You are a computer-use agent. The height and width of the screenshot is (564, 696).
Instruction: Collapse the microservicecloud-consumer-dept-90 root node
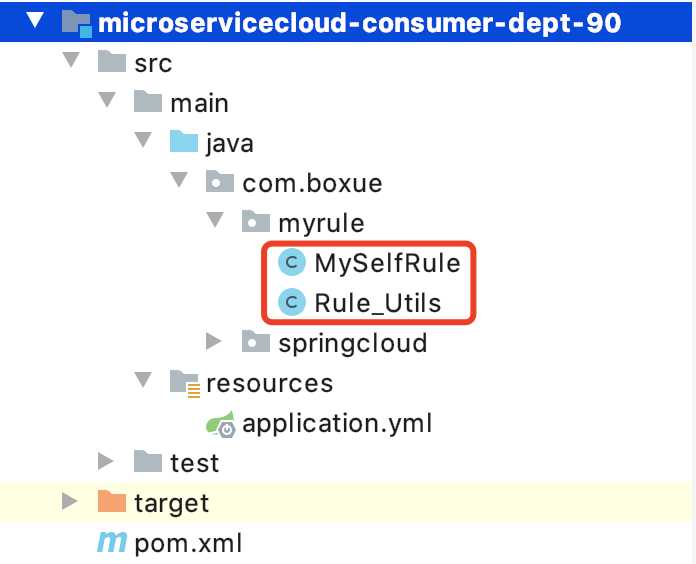coord(35,20)
